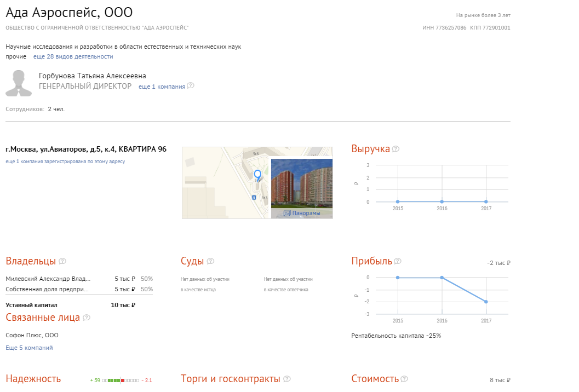The image size is (579, 392).
Task: Open Панорамы street view link
Action: tap(302, 213)
